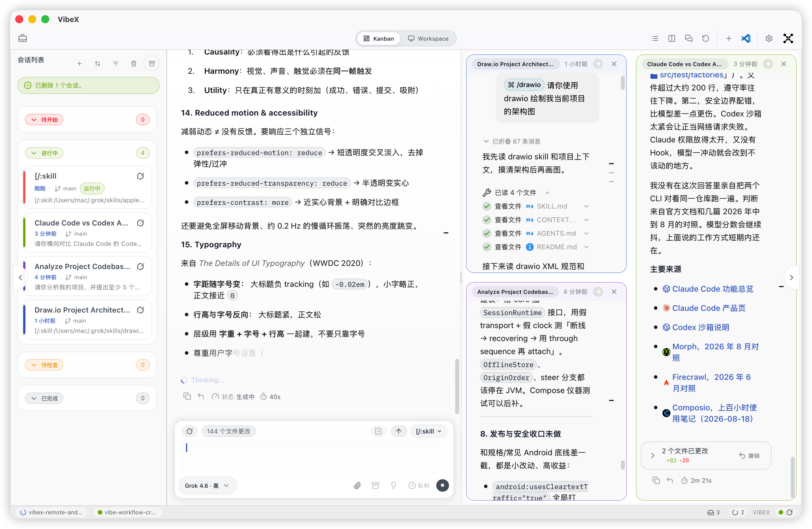
Task: Open the archive box icon in session list
Action: [x=152, y=63]
